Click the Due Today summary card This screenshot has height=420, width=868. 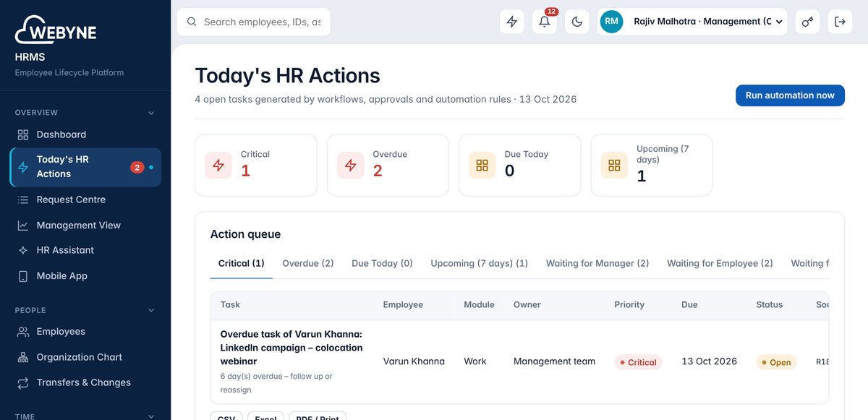(519, 165)
